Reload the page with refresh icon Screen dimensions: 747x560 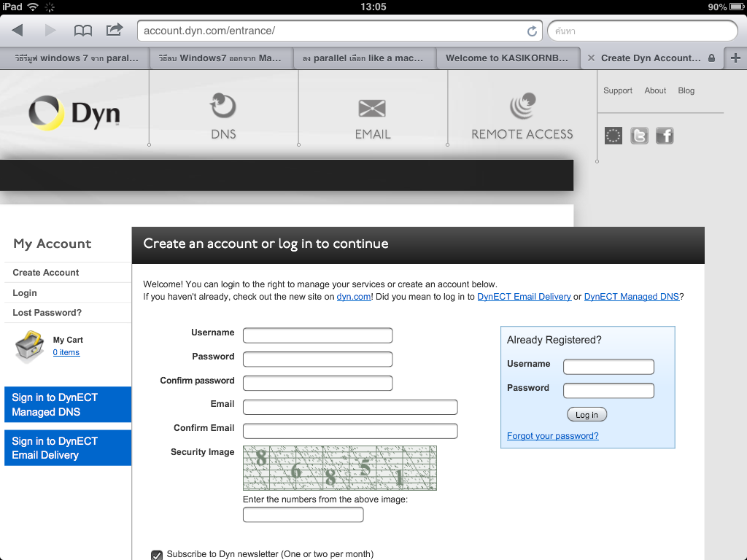click(x=532, y=31)
